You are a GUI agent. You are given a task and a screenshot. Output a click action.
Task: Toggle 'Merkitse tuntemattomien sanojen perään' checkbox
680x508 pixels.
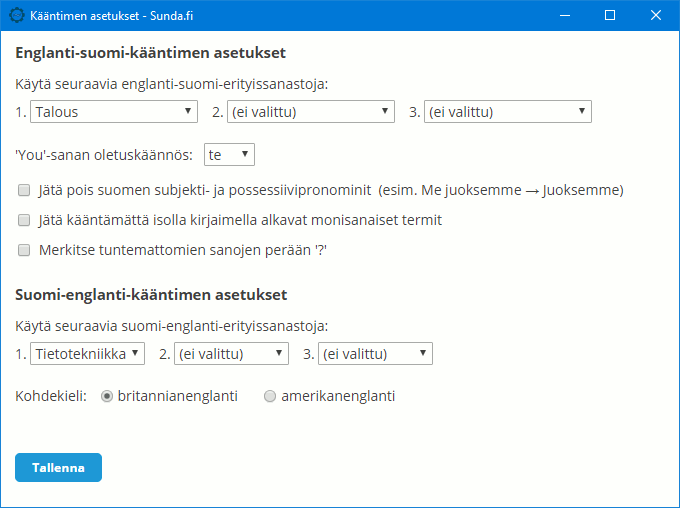[x=24, y=250]
